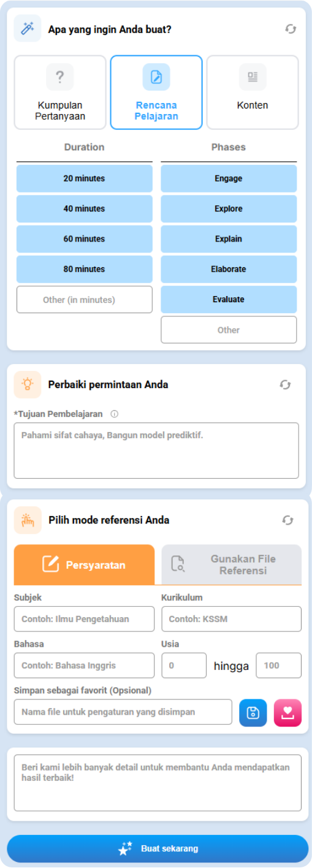Click the lightbulb icon in 'Perbaiki permintaan'
Viewport: 312px width, 868px height.
[28, 384]
